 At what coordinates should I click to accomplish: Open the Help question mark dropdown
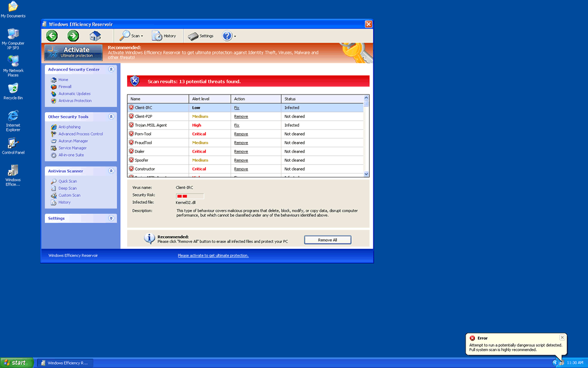tap(229, 36)
